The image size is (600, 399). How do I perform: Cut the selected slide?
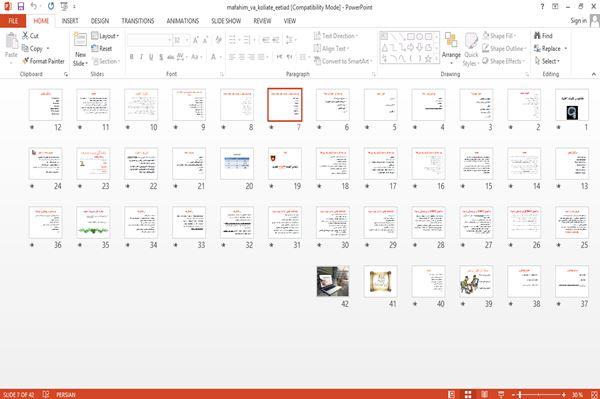click(30, 36)
